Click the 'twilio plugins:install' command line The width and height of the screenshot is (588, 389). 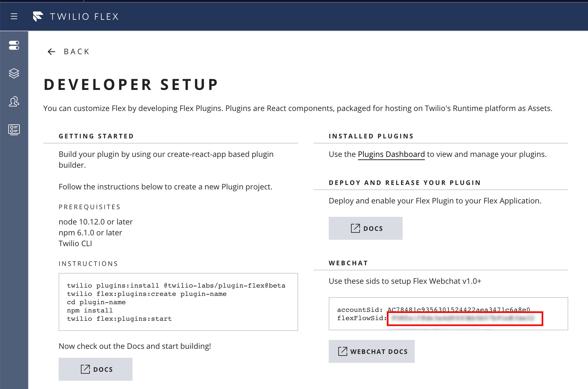(176, 286)
